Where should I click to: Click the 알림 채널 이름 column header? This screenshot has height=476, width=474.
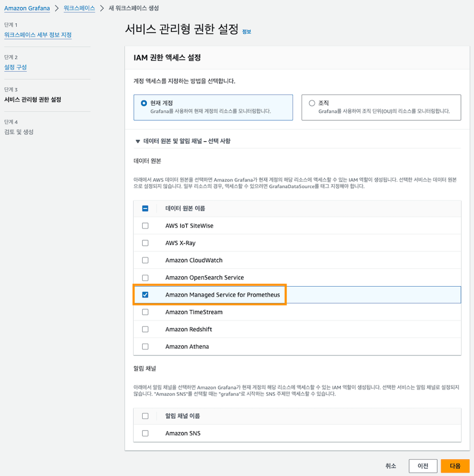pyautogui.click(x=182, y=416)
